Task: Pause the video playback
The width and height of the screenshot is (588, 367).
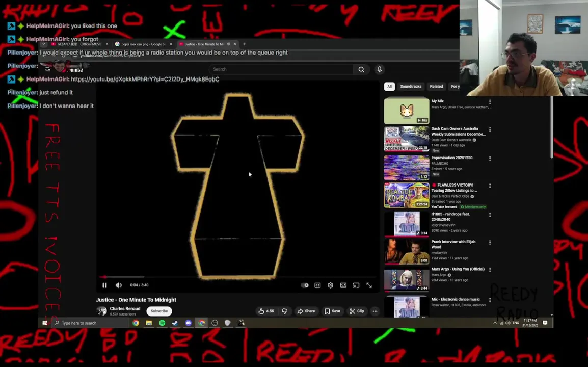Action: 104,285
